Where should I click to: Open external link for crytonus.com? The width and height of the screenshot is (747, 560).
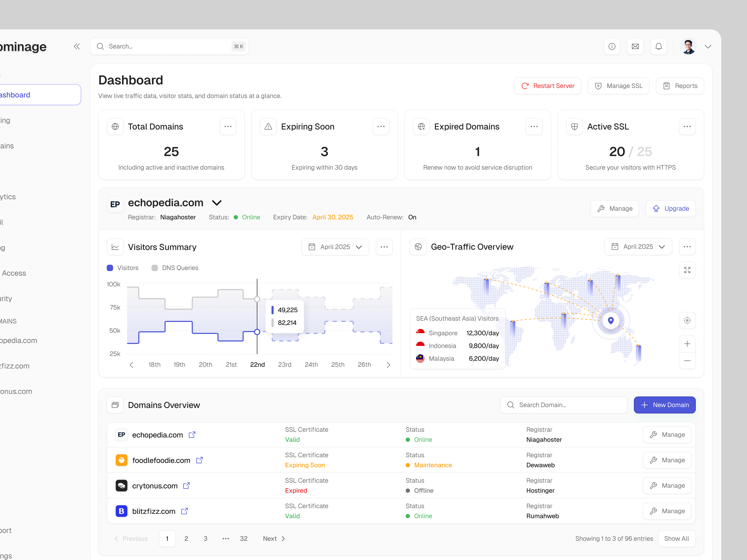[x=186, y=486]
